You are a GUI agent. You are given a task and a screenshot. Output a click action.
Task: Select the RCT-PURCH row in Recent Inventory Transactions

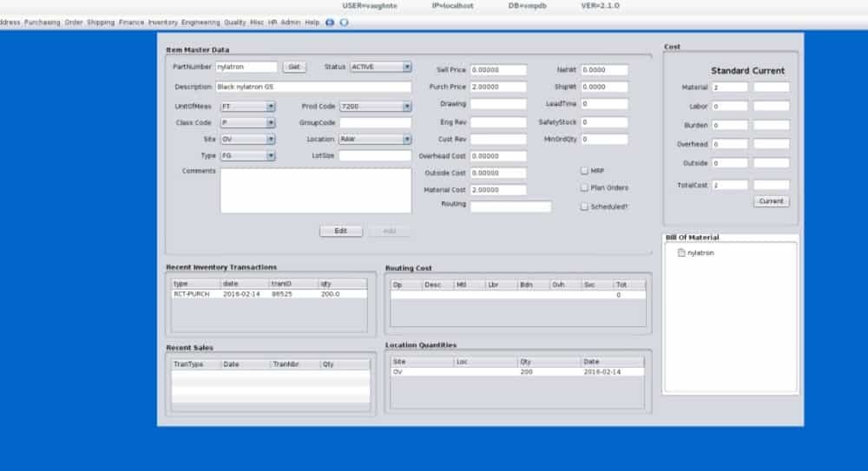click(x=268, y=295)
